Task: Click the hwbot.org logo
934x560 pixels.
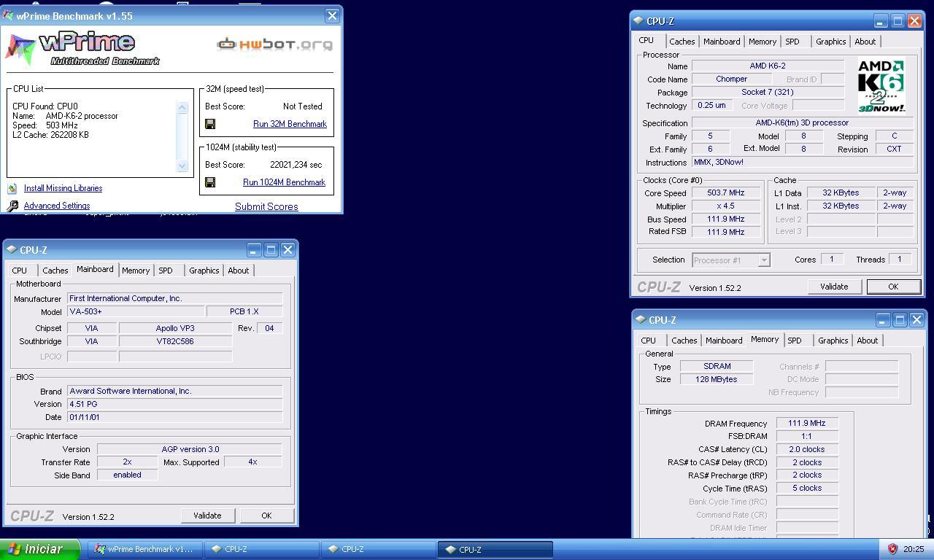Action: pos(275,44)
